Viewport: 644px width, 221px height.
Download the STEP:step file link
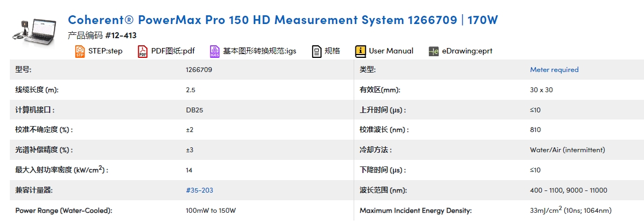[105, 51]
